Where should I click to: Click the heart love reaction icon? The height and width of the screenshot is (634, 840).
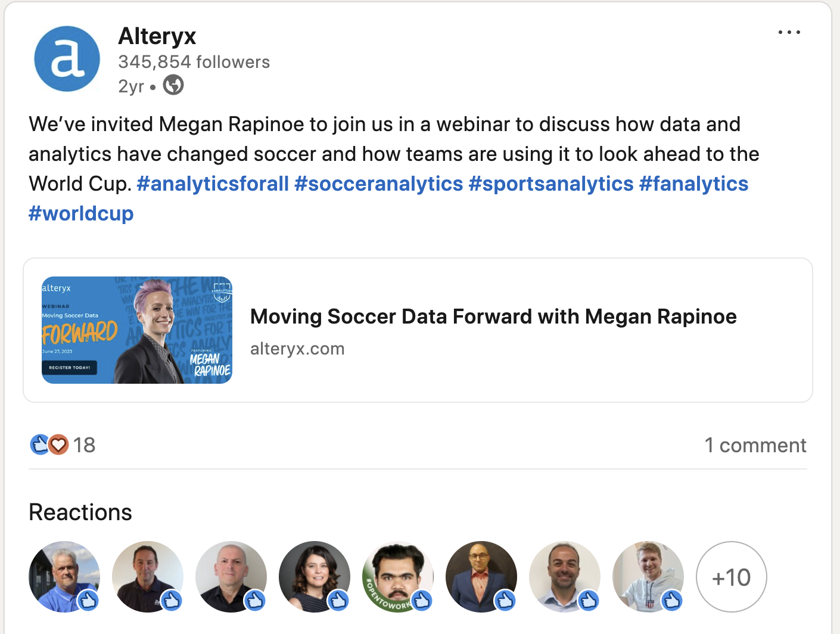58,445
